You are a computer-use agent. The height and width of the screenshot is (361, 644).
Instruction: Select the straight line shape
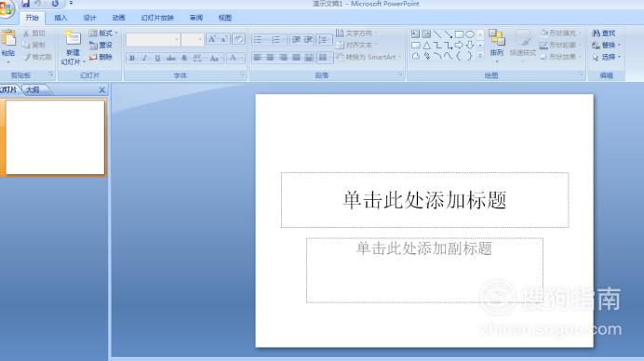[437, 34]
